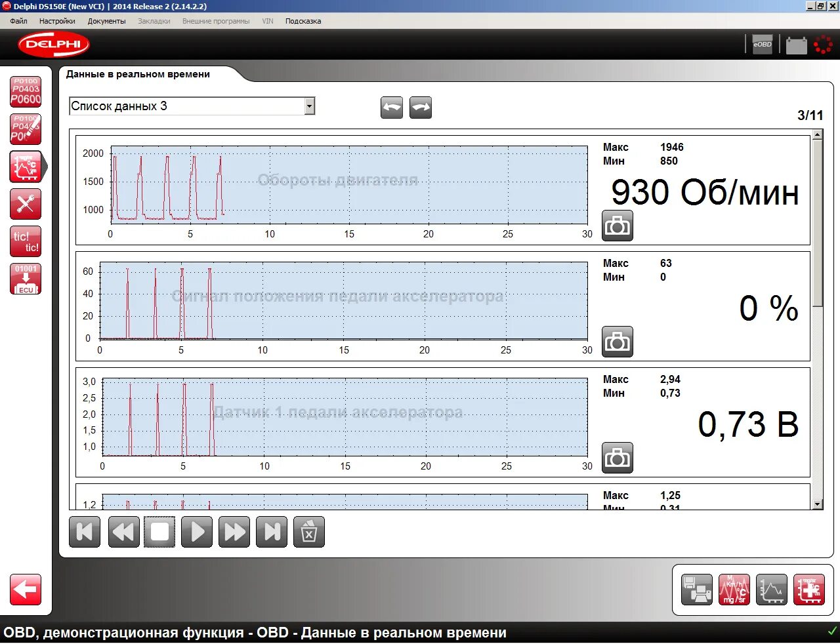Viewport: 840px width, 644px height.
Task: Take snapshot of pedal sensor 1 voltage graph
Action: coord(618,458)
